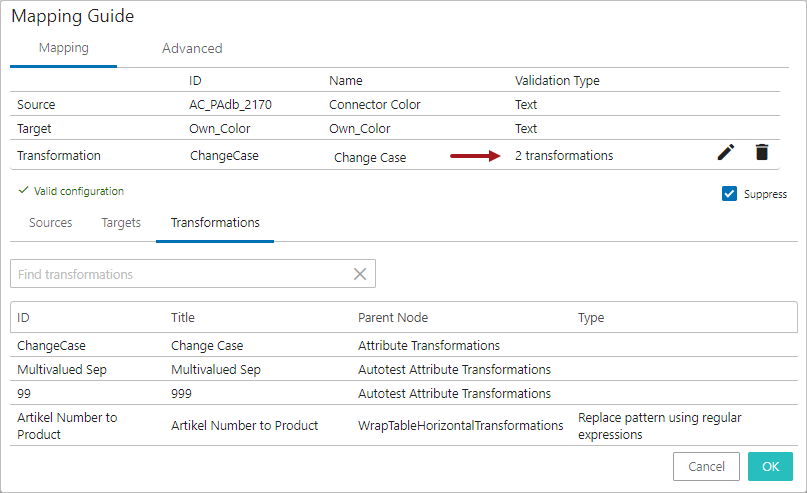
Task: Open the Sources tab
Action: (51, 223)
